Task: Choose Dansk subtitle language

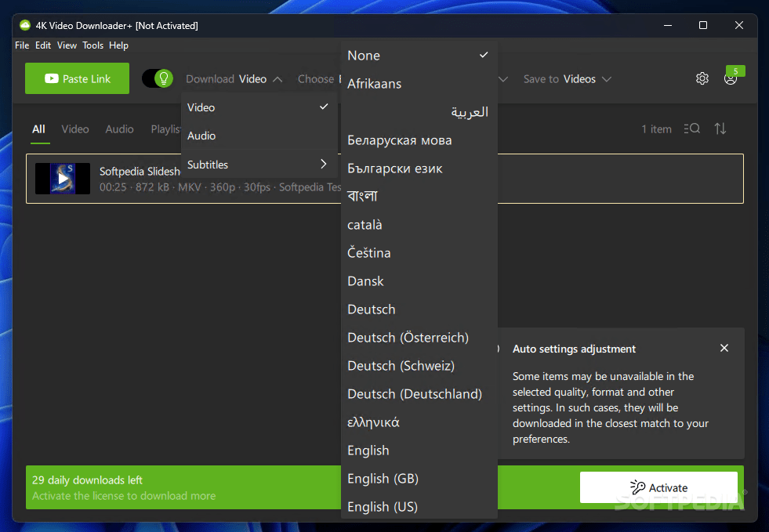Action: tap(419, 281)
